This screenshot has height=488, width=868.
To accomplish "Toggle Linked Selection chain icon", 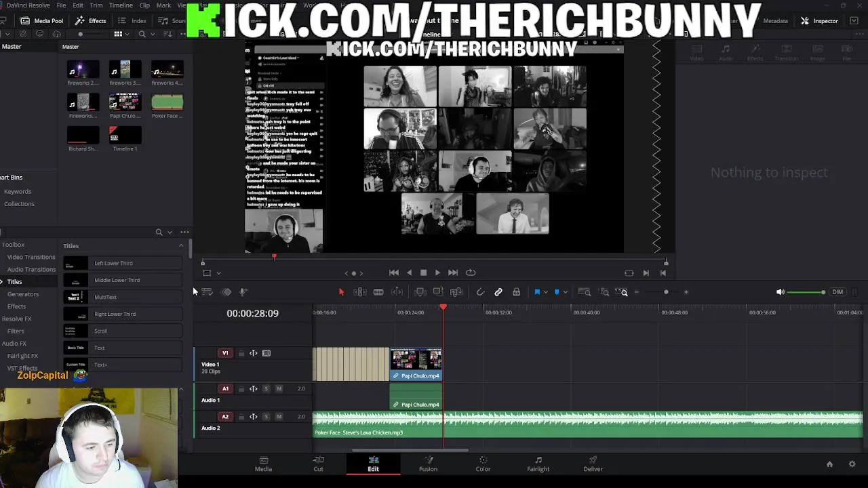I will [x=498, y=292].
